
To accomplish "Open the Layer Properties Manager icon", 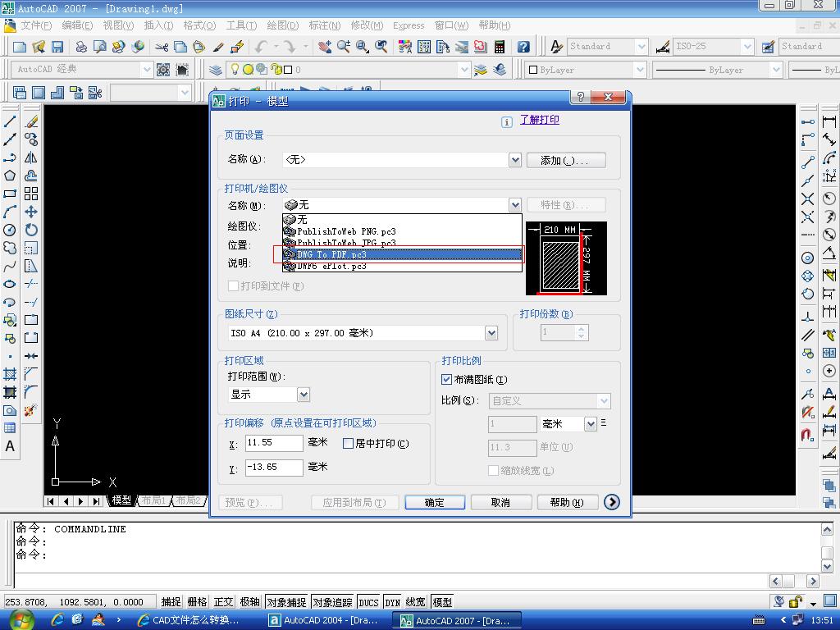I will (x=215, y=70).
